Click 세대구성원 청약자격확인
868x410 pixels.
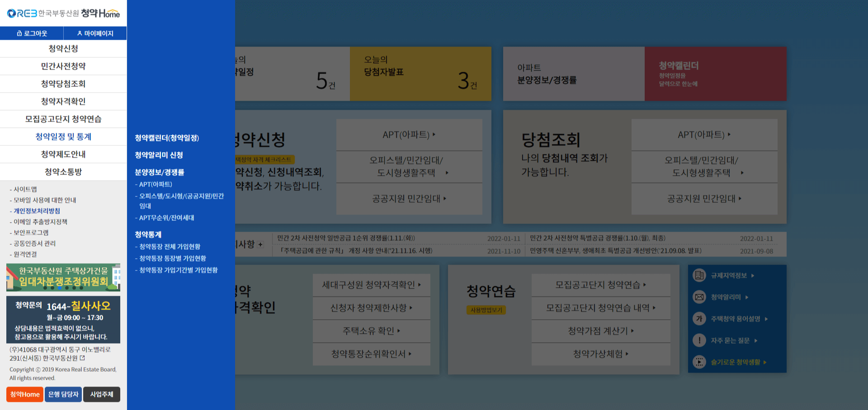click(372, 285)
